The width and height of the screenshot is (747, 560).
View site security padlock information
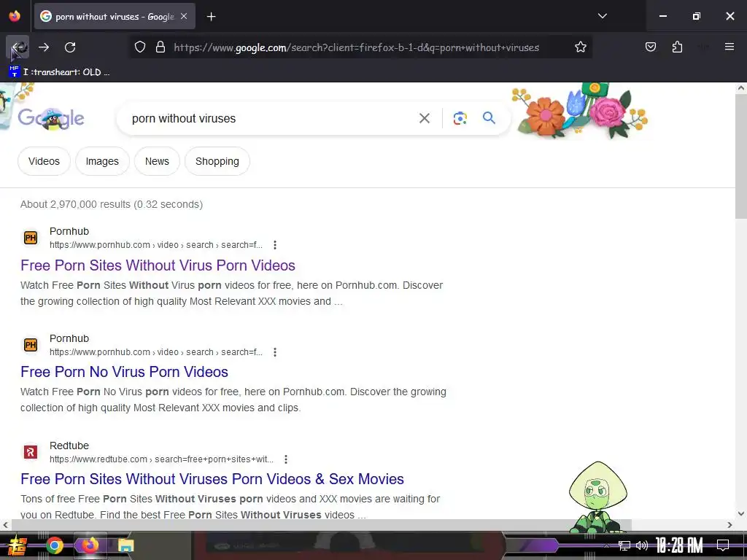[160, 47]
